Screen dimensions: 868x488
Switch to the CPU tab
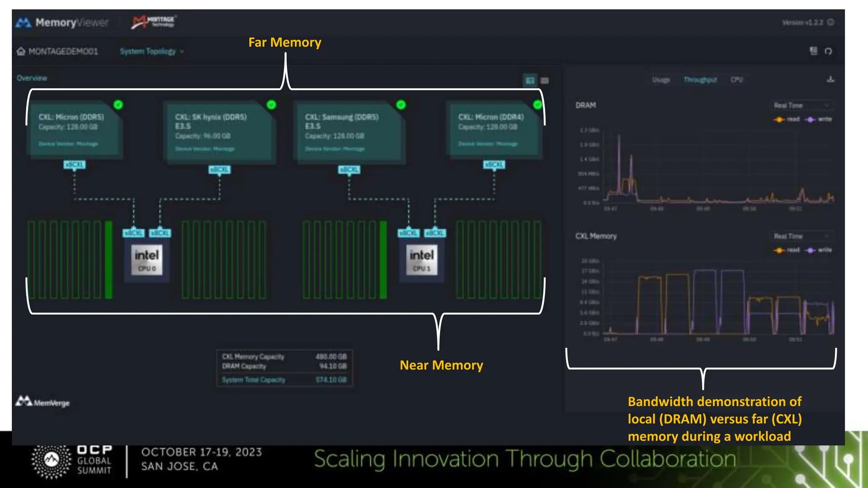point(736,80)
